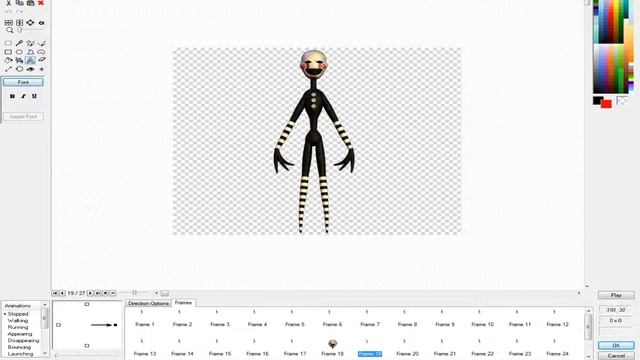640x360 pixels.
Task: Click the Animations list scroll-down arrow
Action: (45, 354)
